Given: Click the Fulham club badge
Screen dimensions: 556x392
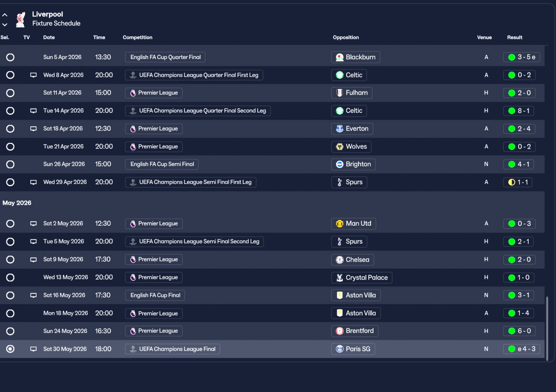Looking at the screenshot, I should 340,93.
